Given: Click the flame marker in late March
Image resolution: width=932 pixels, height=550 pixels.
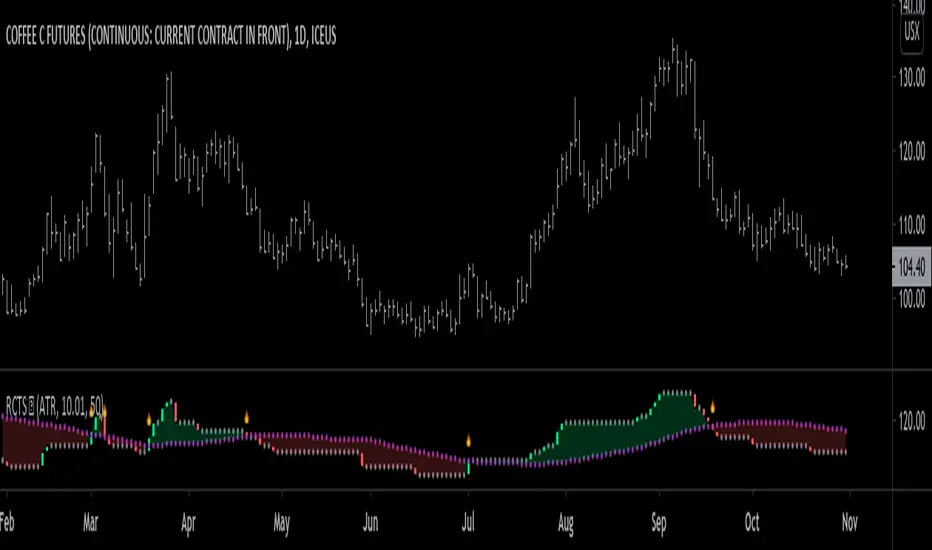Looking at the screenshot, I should click(150, 419).
